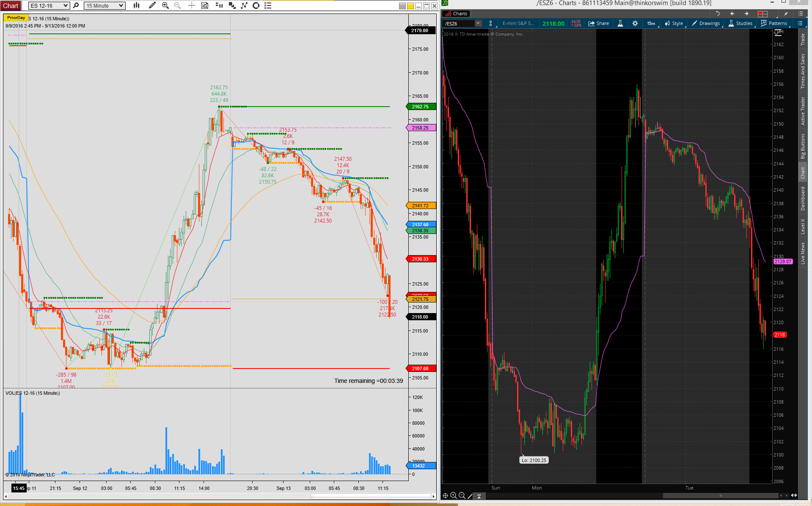
Task: Open chart settings gear in thinkorswim
Action: tap(635, 24)
